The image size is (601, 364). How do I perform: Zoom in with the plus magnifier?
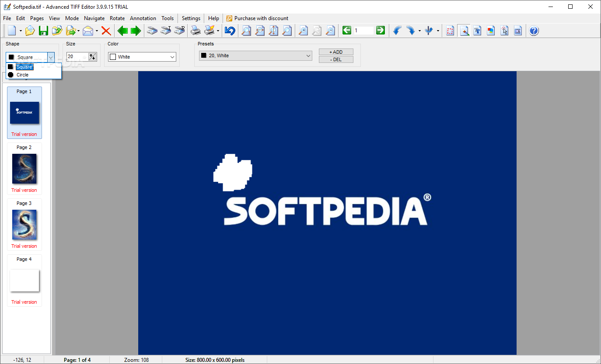[x=303, y=31]
